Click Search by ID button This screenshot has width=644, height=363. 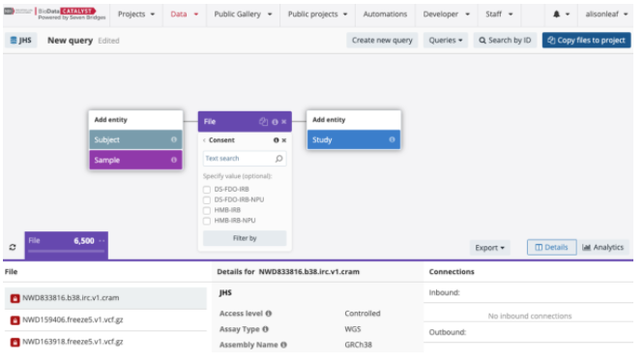tap(505, 41)
